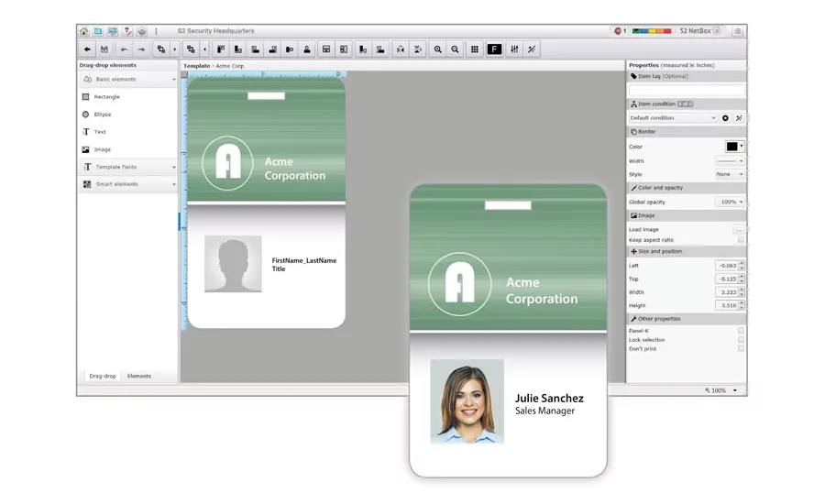Click the side-by-side columns icon in the toolbar

coord(344,49)
